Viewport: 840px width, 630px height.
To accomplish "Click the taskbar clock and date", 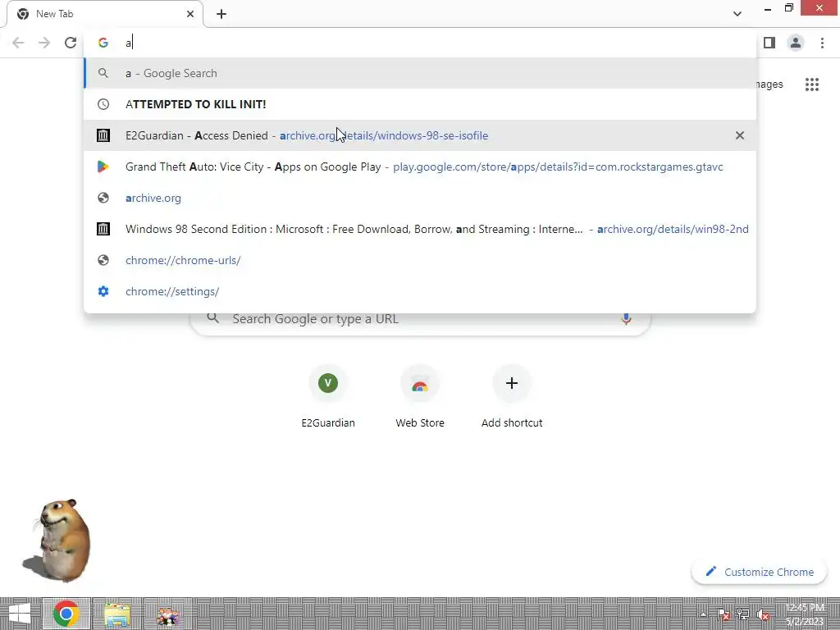I will pos(806,614).
